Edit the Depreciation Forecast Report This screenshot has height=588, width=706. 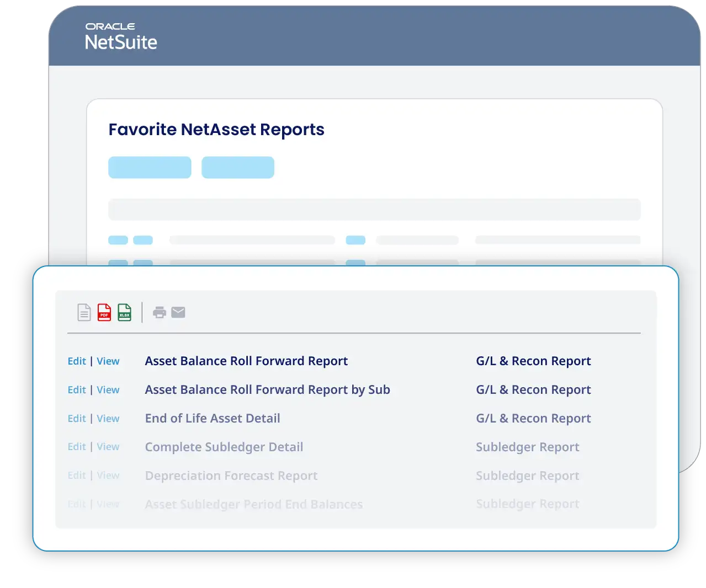(x=76, y=475)
